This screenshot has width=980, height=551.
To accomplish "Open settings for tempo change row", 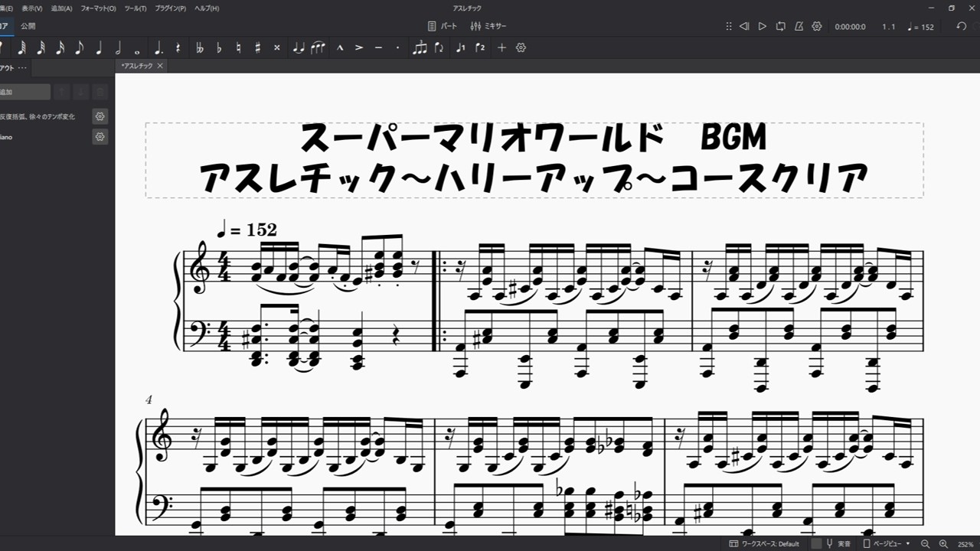I will (100, 116).
